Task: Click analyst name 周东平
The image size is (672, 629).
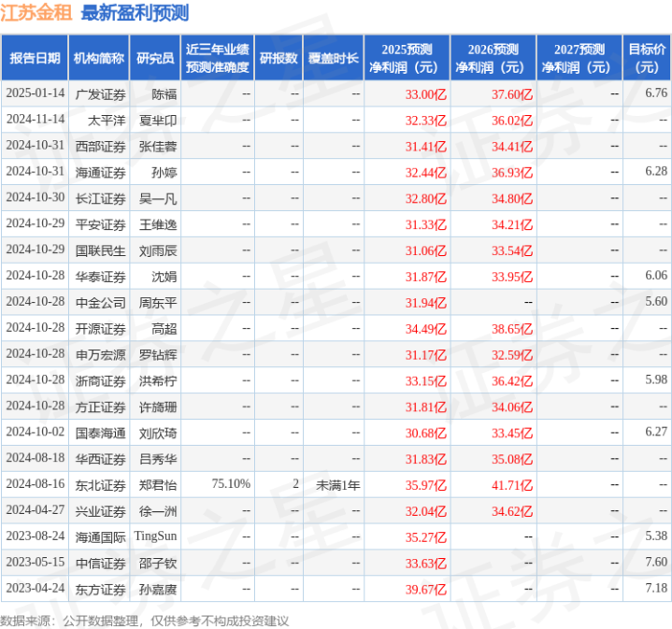Action: coord(158,304)
